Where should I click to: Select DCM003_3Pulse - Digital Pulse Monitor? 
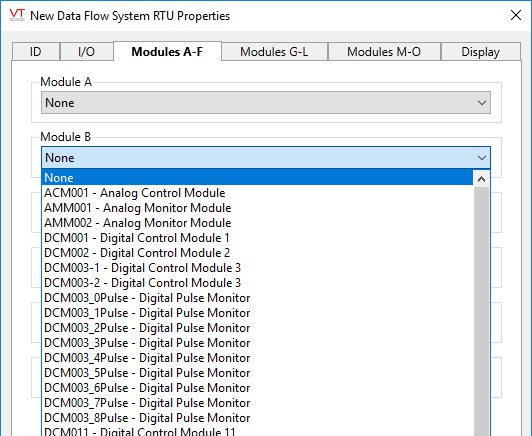pyautogui.click(x=257, y=343)
